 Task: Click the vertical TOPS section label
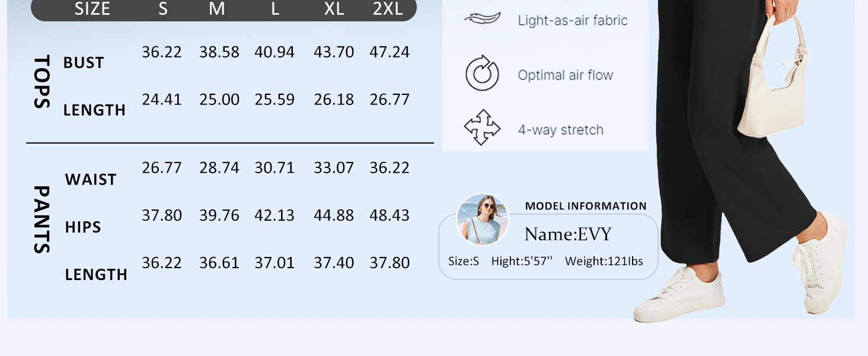40,82
